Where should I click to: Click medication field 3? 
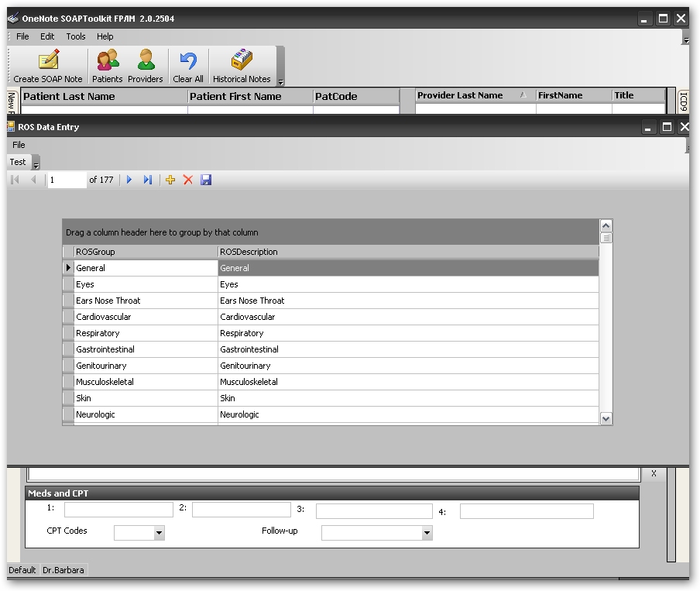374,511
